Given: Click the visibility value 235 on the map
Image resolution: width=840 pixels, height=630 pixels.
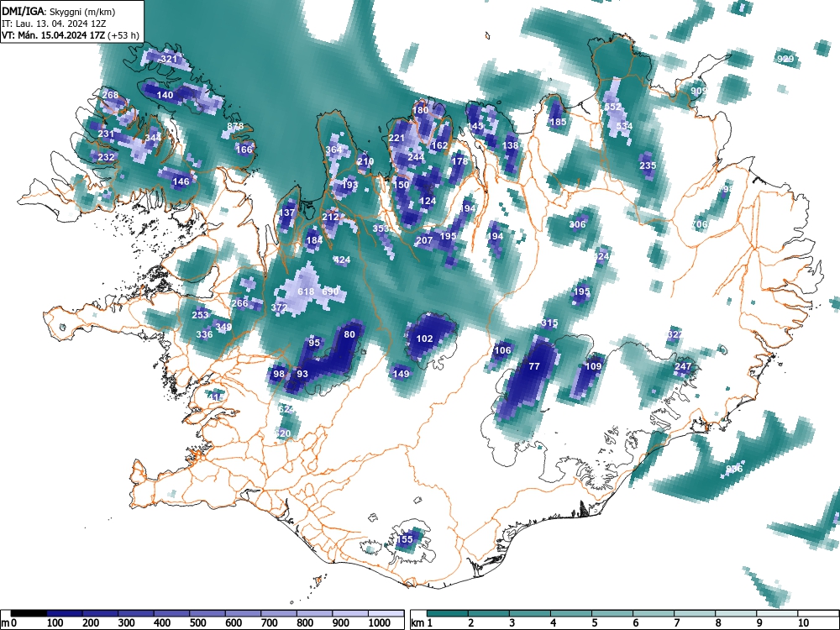Looking at the screenshot, I should (648, 165).
